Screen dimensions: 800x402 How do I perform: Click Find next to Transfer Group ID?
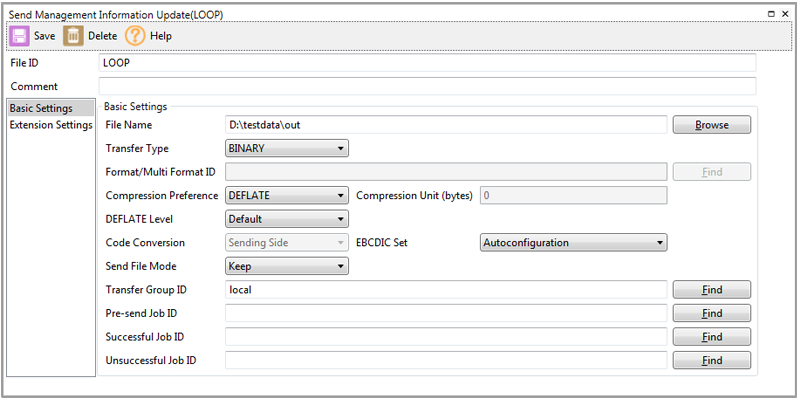point(711,290)
